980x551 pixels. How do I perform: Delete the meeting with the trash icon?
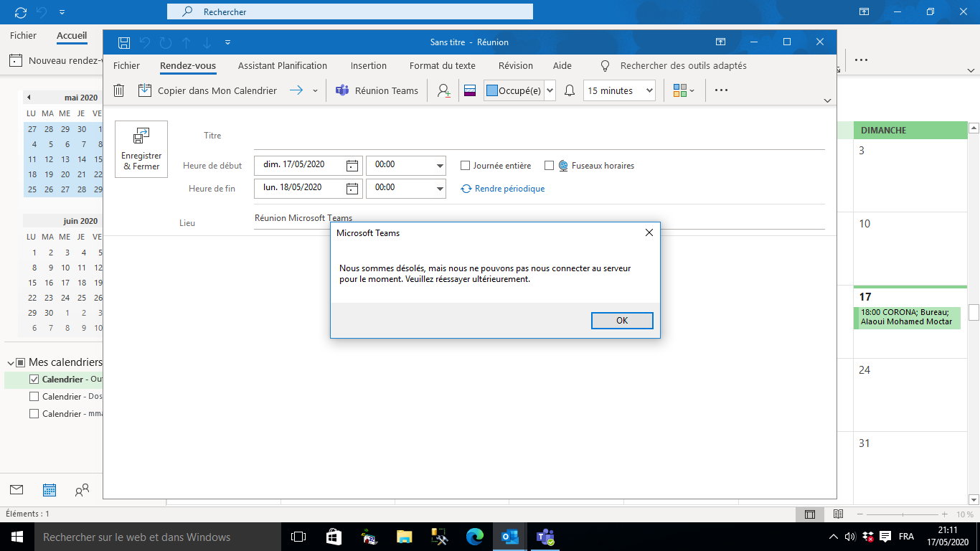tap(118, 90)
